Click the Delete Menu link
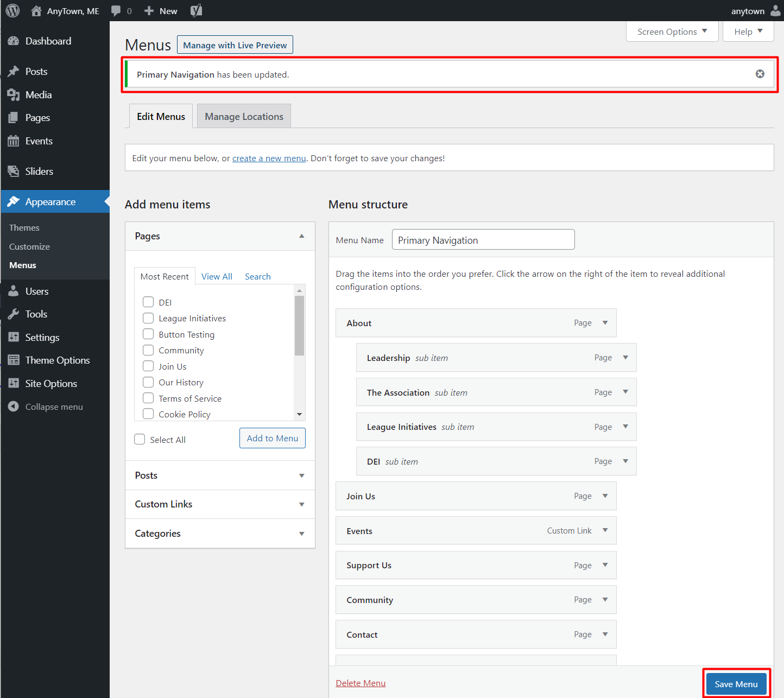 361,683
